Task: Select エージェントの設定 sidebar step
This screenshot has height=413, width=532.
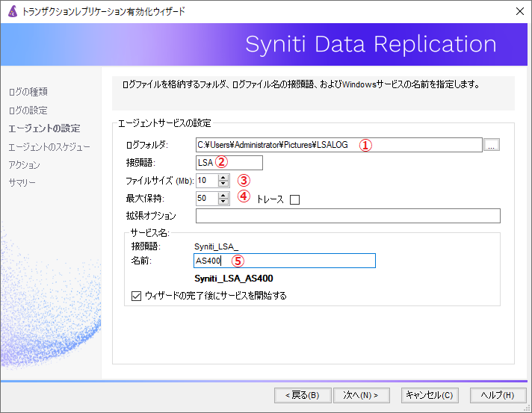Action: [x=44, y=128]
